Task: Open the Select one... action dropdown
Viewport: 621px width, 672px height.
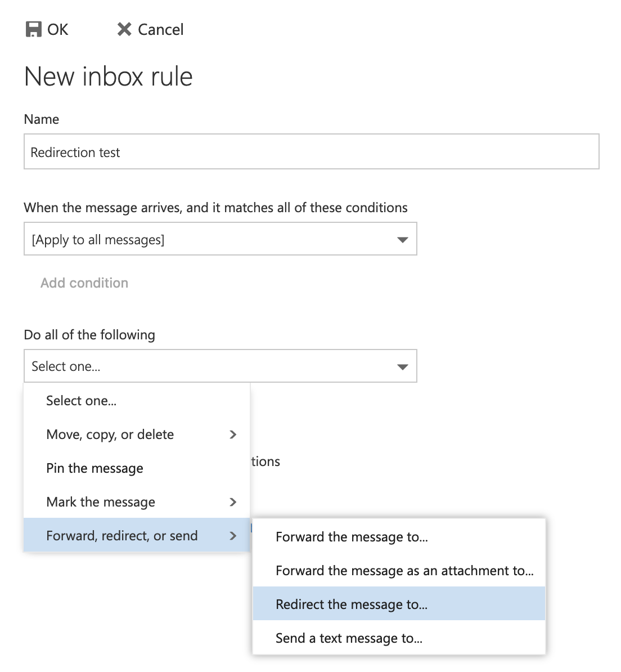Action: point(219,366)
